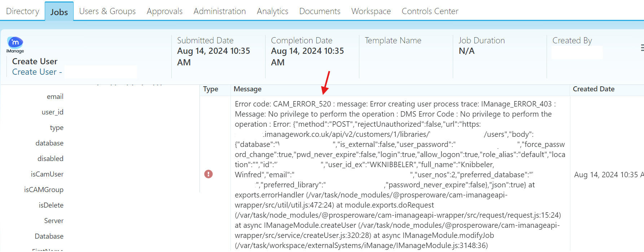Go to the Approvals tab
Image resolution: width=644 pixels, height=252 pixels.
click(165, 11)
